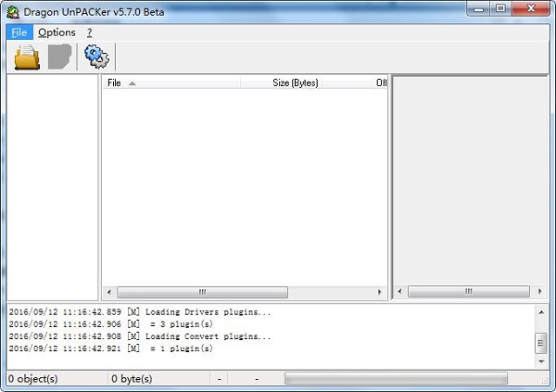
Task: Sort by the Size (Bytes) column header
Action: pyautogui.click(x=281, y=83)
